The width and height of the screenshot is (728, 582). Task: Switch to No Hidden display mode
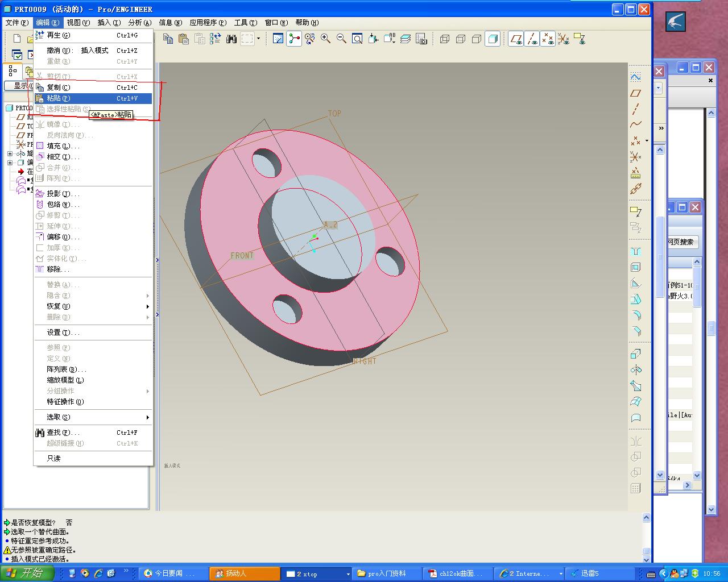coord(477,39)
